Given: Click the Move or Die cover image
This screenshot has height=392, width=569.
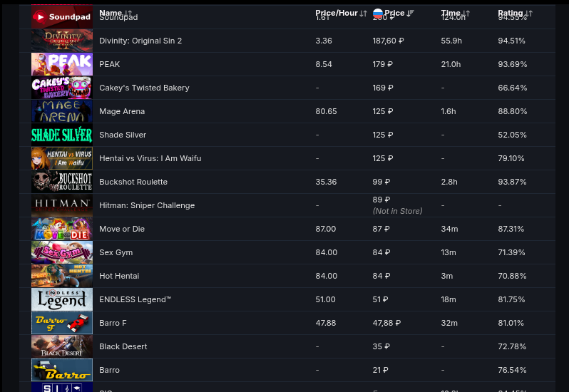Looking at the screenshot, I should [62, 229].
